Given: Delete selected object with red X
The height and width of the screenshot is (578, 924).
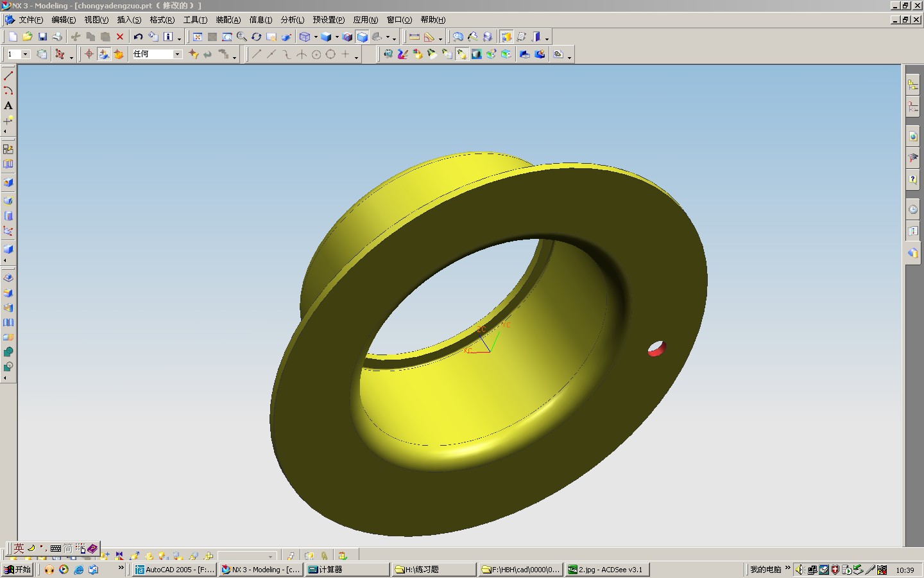Looking at the screenshot, I should point(120,37).
